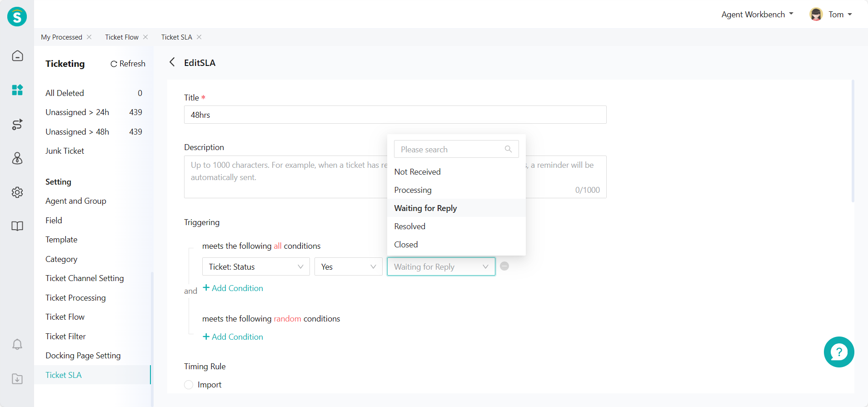This screenshot has height=407, width=868.
Task: Click the green S logo icon
Action: tap(17, 17)
